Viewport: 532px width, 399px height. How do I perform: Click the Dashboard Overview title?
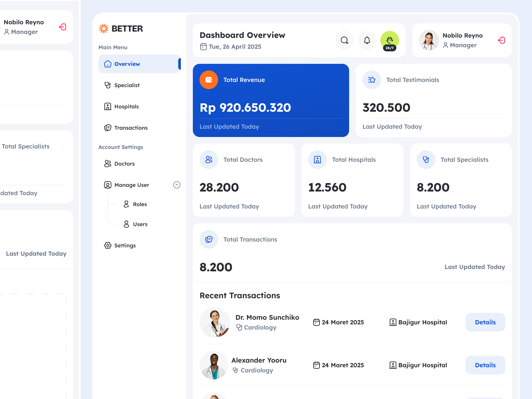click(242, 35)
